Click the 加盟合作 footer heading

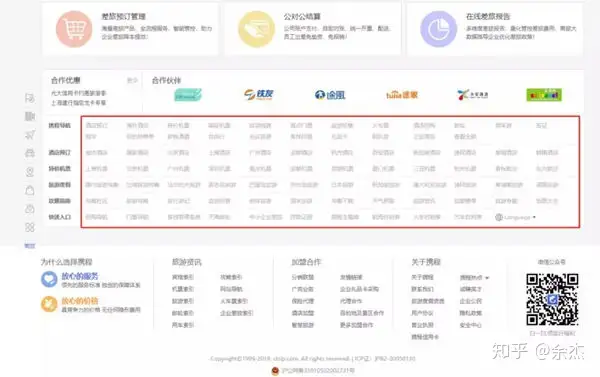[x=306, y=262]
